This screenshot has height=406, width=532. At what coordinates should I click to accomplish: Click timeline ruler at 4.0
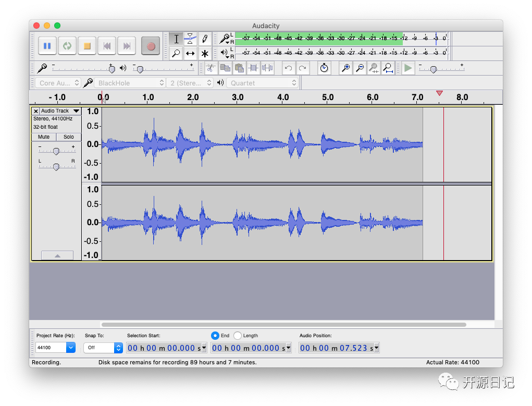click(x=283, y=97)
